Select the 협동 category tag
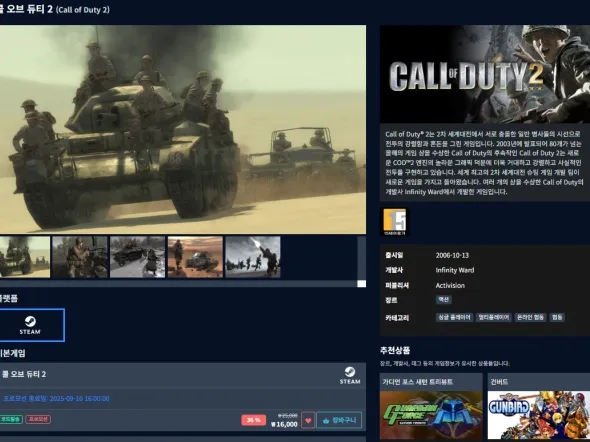The height and width of the screenshot is (442, 590). pos(557,317)
